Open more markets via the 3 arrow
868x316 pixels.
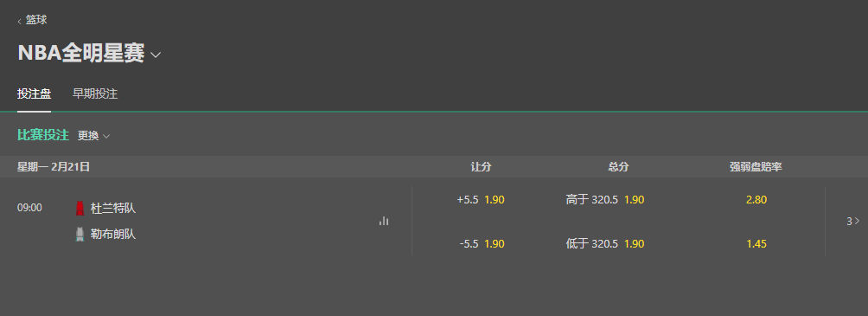coord(853,222)
